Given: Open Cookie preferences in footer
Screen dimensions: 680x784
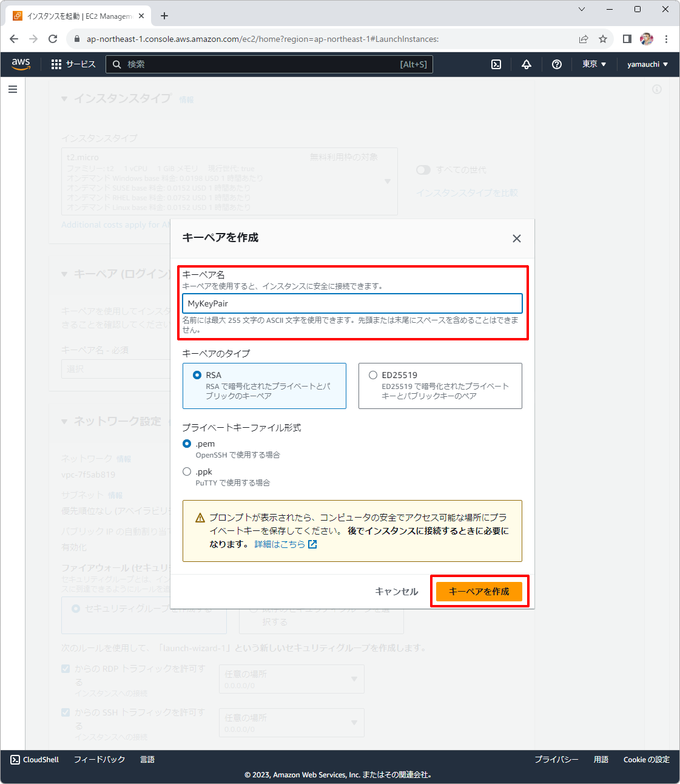Looking at the screenshot, I should (647, 760).
